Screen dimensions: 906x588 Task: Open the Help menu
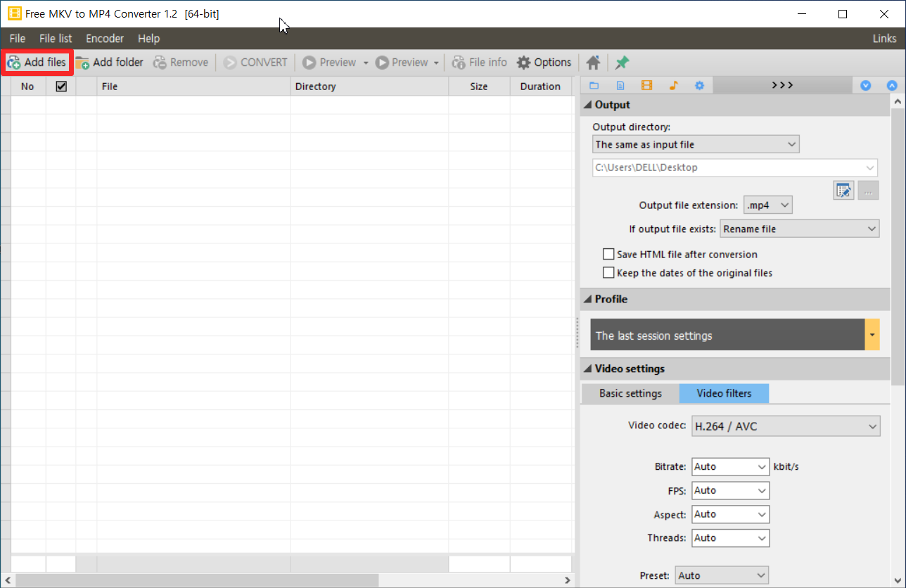tap(148, 39)
